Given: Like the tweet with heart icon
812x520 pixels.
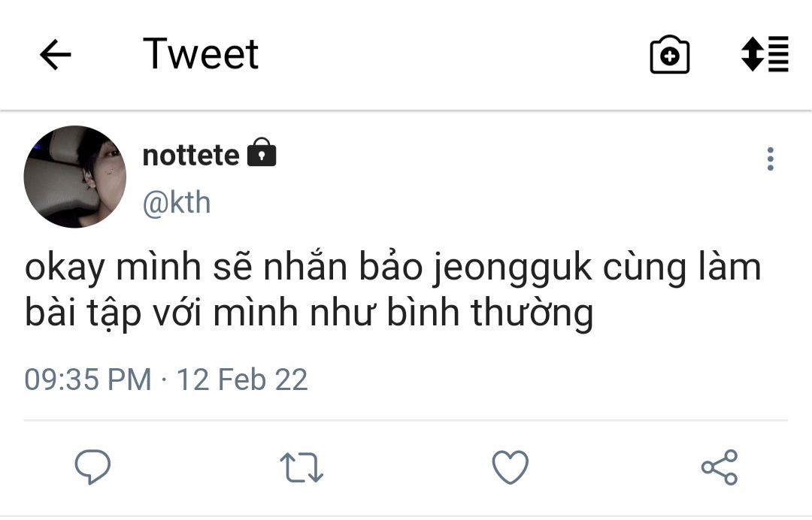Looking at the screenshot, I should tap(511, 467).
